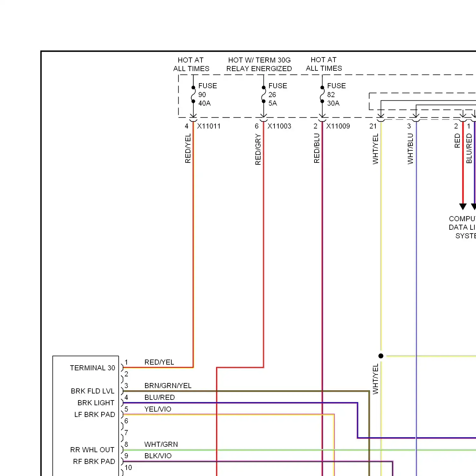
Task: Select the "TERMINAL 30" module label
Action: click(x=92, y=368)
